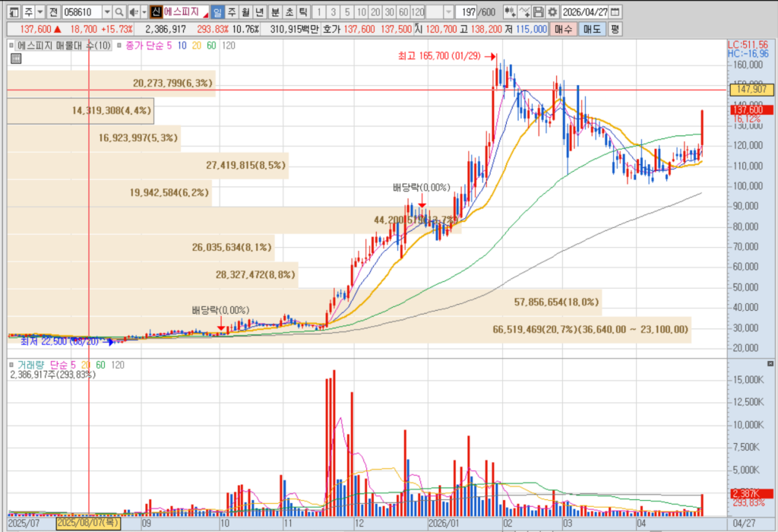The image size is (778, 532).
Task: Open the empty interval combo box dropdown
Action: pyautogui.click(x=448, y=12)
